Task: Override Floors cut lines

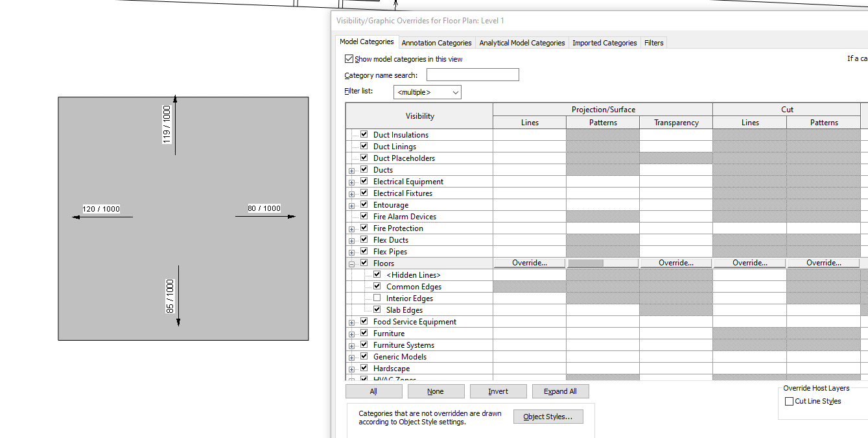Action: point(750,263)
